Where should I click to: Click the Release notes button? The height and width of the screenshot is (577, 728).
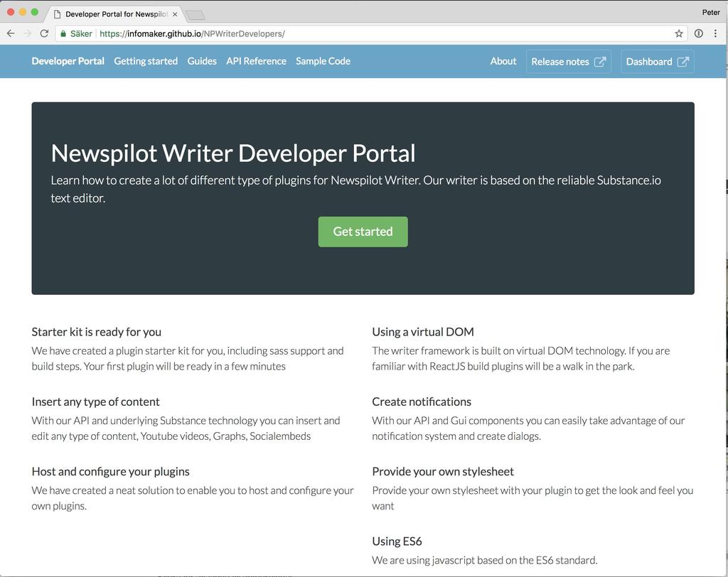[569, 61]
